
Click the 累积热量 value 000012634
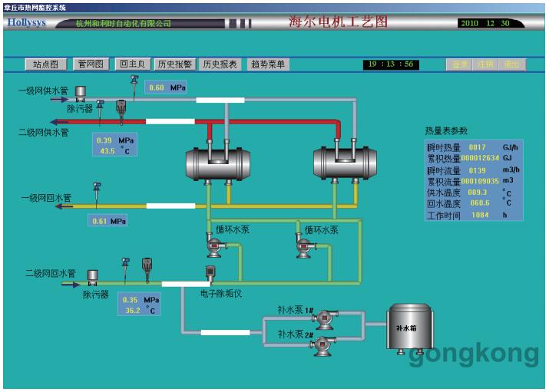[480, 158]
